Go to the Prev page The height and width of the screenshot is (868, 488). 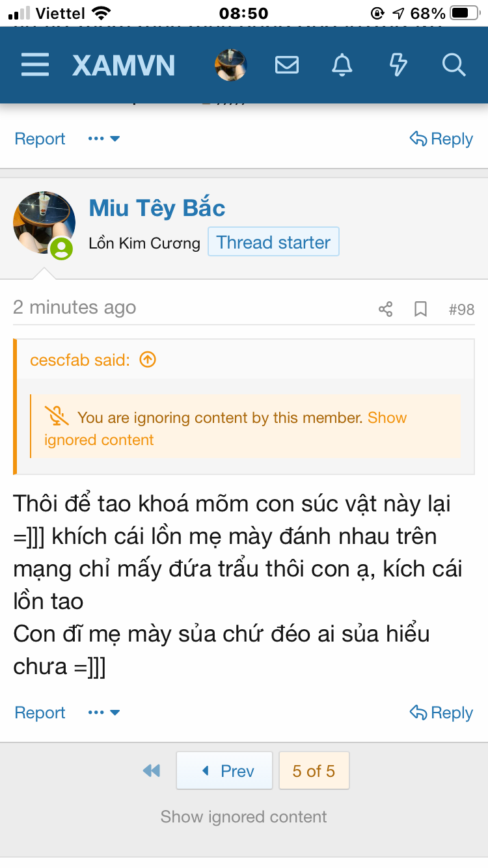click(x=224, y=771)
